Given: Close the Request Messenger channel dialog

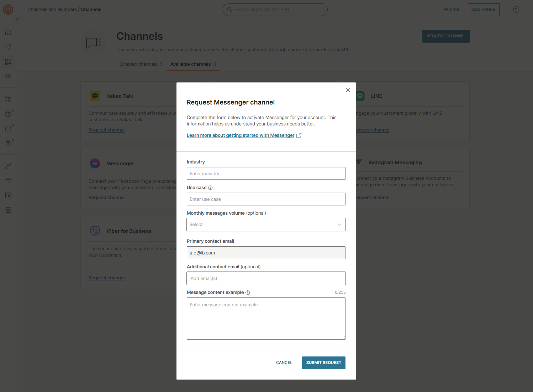Looking at the screenshot, I should point(348,90).
